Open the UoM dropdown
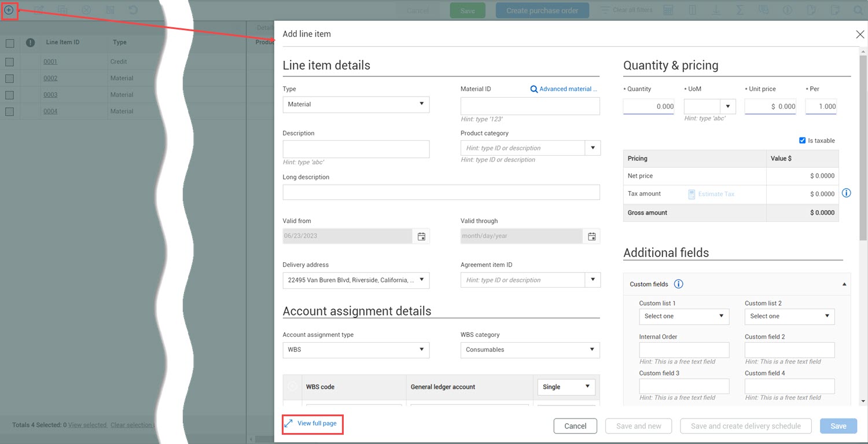Viewport: 868px width, 444px height. (x=727, y=106)
